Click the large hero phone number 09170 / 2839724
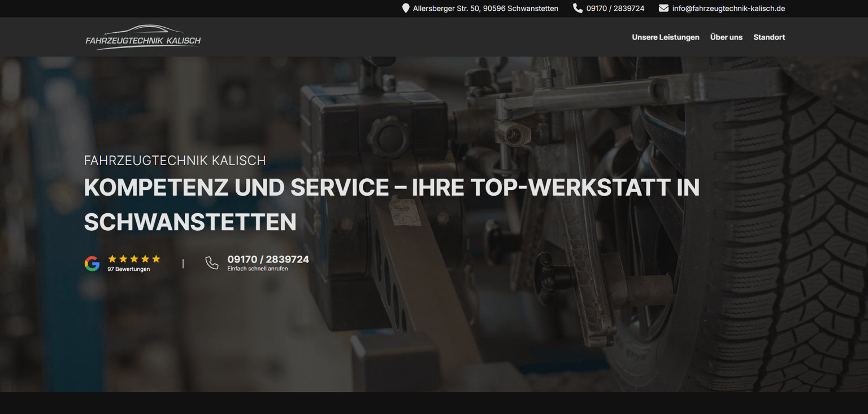This screenshot has height=414, width=868. [x=268, y=259]
